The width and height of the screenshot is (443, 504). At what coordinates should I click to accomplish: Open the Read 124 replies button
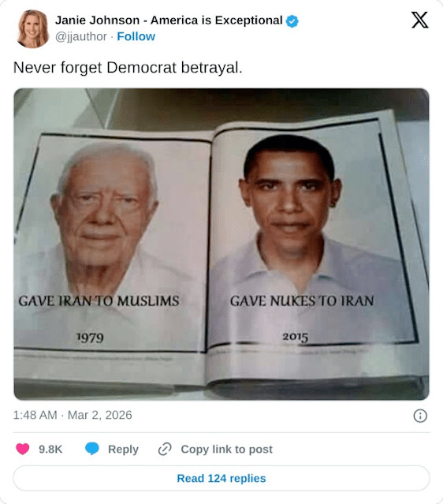[221, 478]
